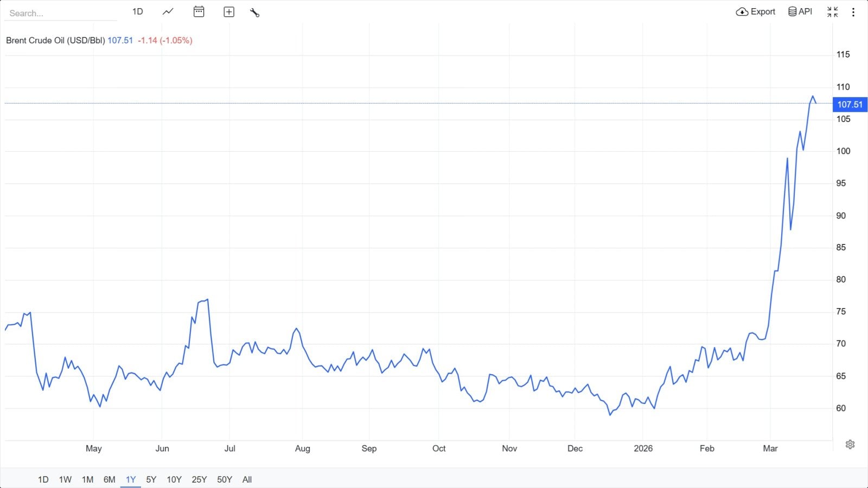Click the 60 price axis label

[x=841, y=408]
